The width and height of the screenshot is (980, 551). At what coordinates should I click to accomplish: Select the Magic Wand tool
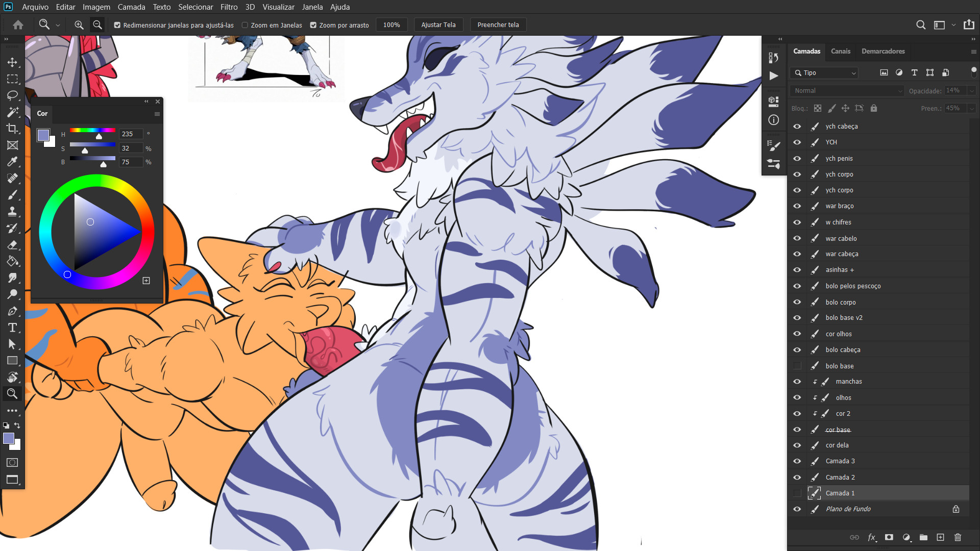12,112
